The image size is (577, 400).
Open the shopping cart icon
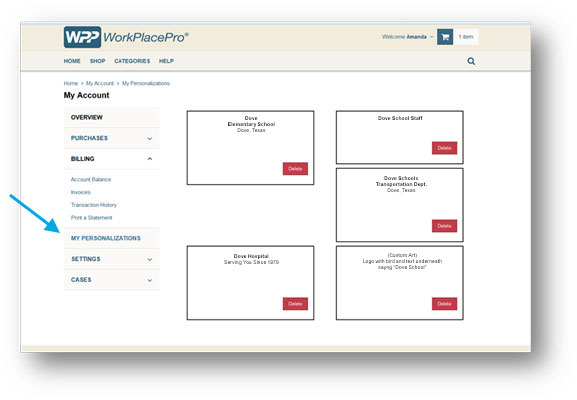pos(445,37)
